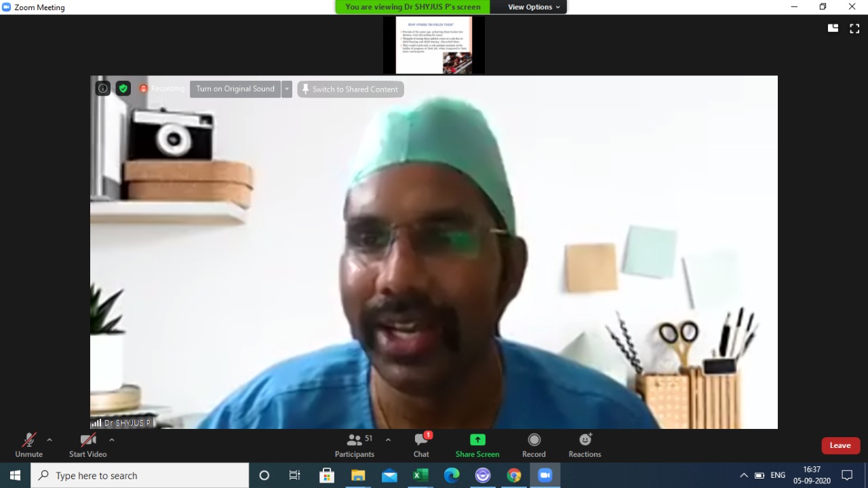This screenshot has width=868, height=488.
Task: Unmute the microphone
Action: [x=29, y=445]
